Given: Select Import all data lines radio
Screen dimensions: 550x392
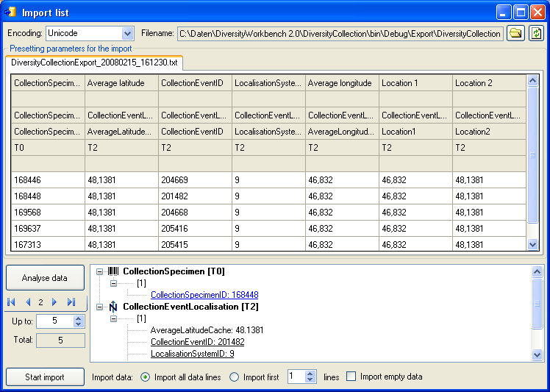Looking at the screenshot, I should [145, 377].
